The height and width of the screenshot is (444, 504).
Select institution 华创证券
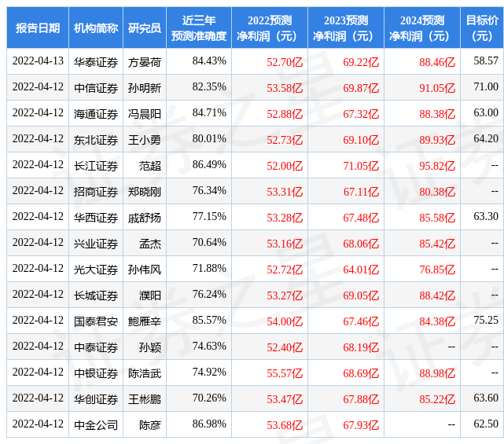(96, 399)
